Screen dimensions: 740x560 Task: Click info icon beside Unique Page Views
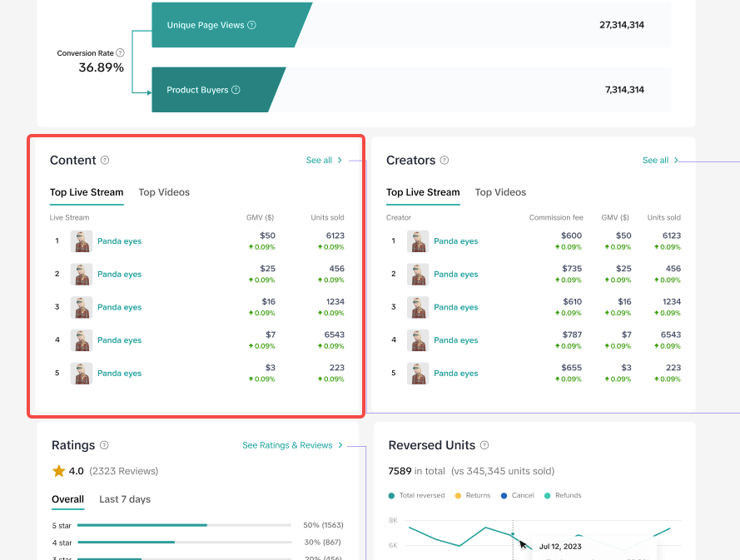(251, 25)
